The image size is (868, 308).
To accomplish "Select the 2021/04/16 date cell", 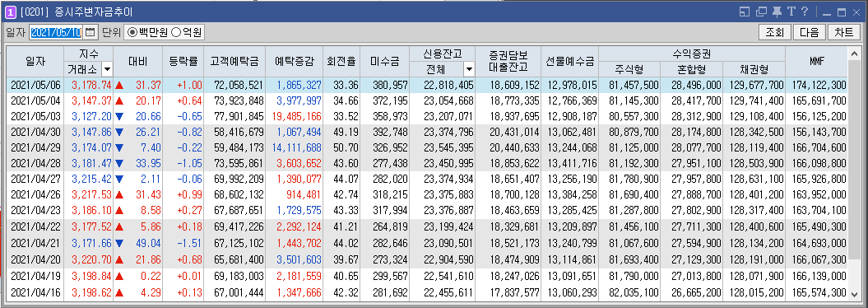I will coord(35,292).
